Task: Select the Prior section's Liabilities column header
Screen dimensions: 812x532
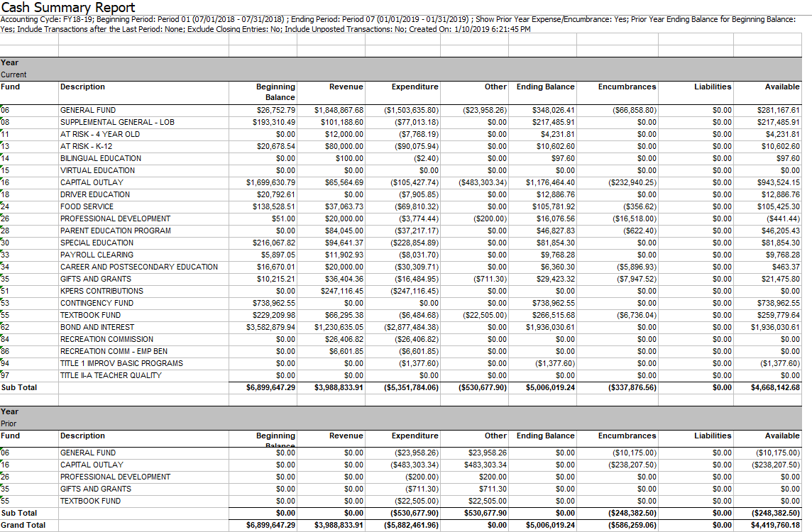Action: pyautogui.click(x=713, y=436)
